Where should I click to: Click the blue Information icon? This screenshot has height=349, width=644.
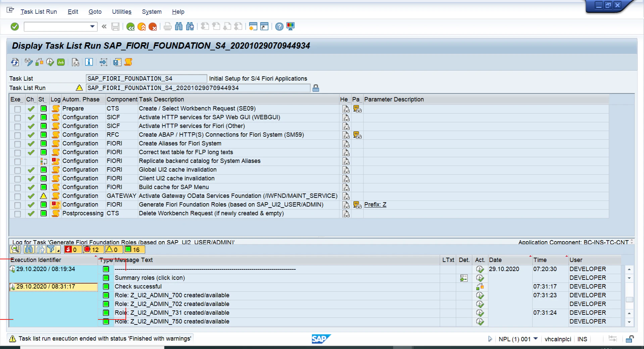pyautogui.click(x=89, y=62)
